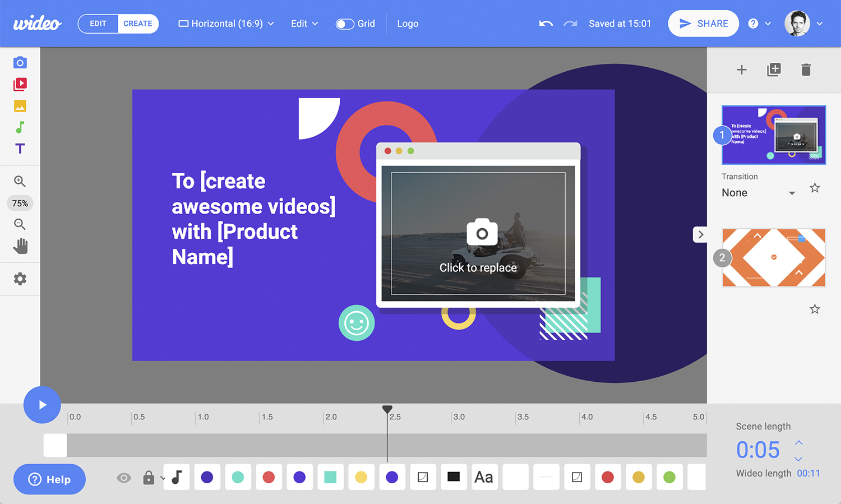This screenshot has width=841, height=504.
Task: Open the yellow image library icon
Action: coord(20,106)
